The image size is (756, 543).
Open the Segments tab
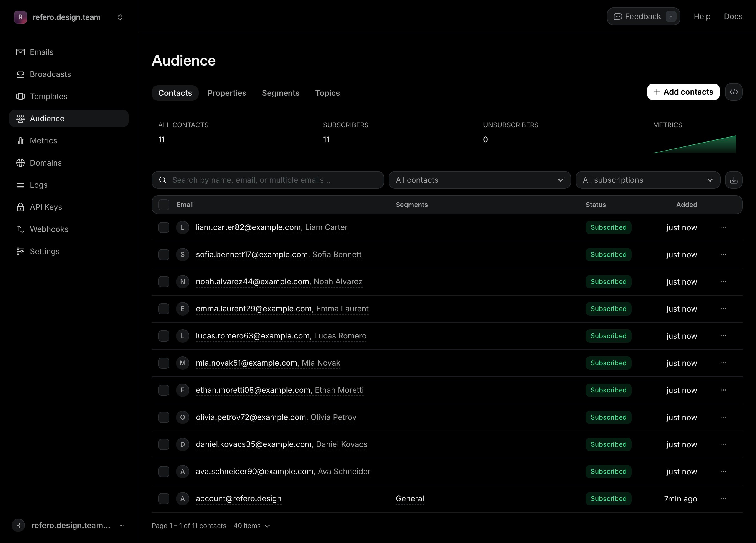tap(281, 93)
